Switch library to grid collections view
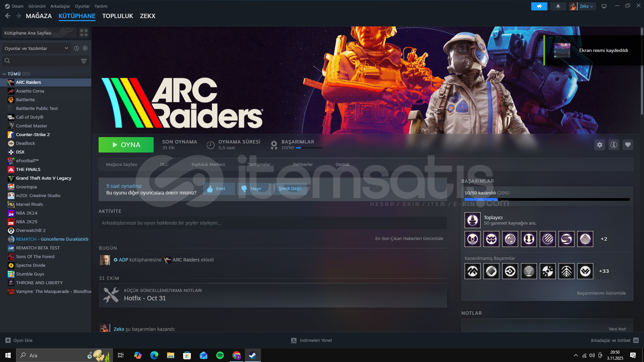 point(84,33)
